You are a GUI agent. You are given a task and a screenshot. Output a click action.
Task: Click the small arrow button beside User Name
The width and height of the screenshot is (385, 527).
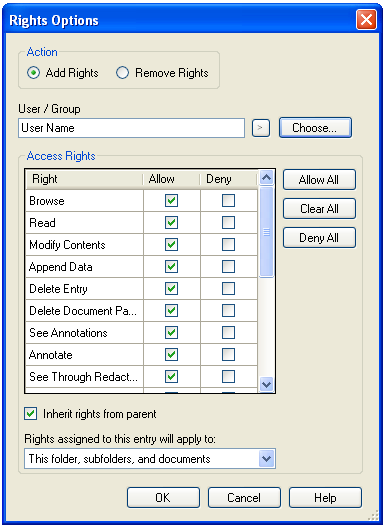[x=261, y=128]
